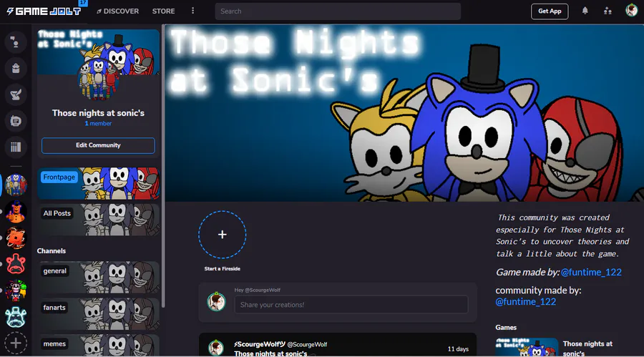The width and height of the screenshot is (644, 357).
Task: Open the orange fox community in sidebar
Action: point(16,238)
